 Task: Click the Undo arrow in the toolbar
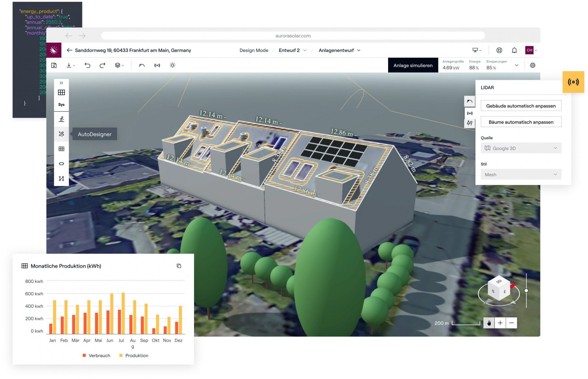pyautogui.click(x=88, y=65)
